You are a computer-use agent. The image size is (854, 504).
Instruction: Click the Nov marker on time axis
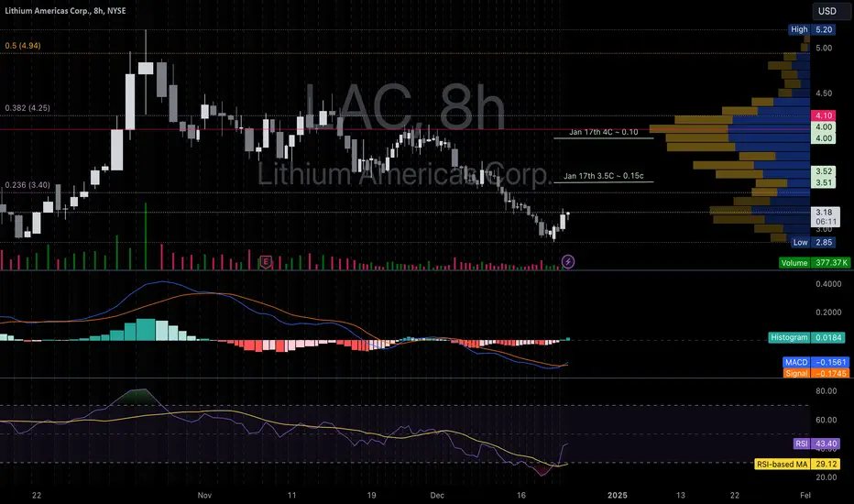coord(204,495)
